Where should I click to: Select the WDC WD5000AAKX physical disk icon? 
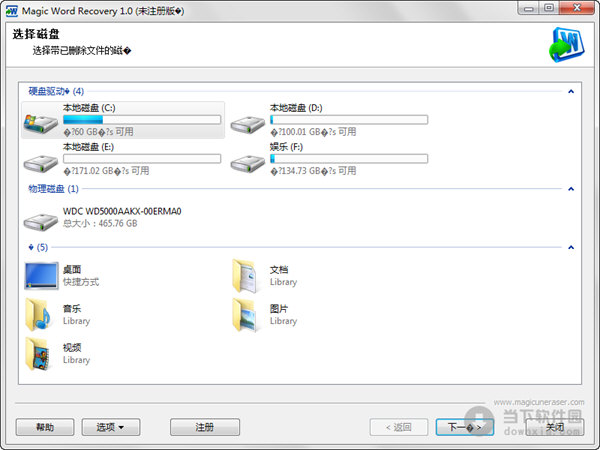coord(41,222)
